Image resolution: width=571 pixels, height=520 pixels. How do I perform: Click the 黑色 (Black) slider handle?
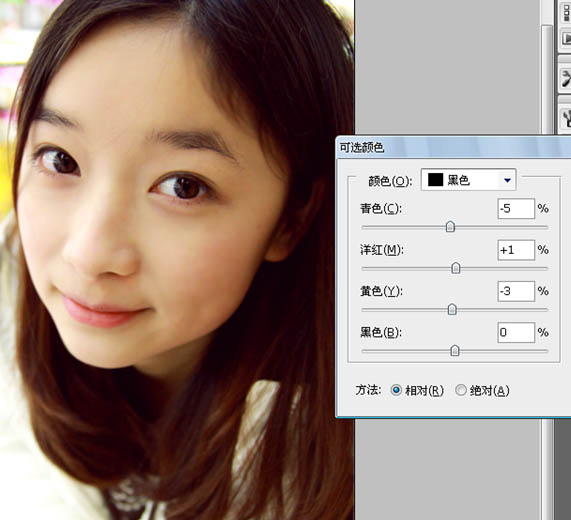click(x=454, y=351)
